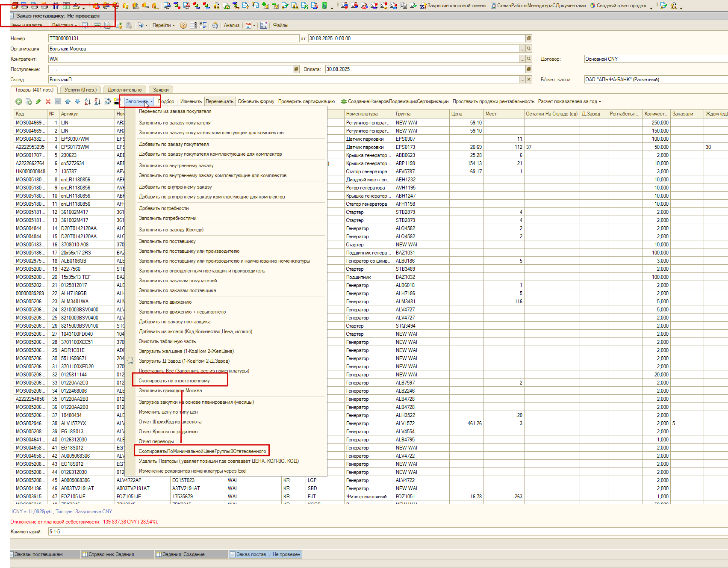Switch to the Дополнительно tab

click(x=125, y=90)
